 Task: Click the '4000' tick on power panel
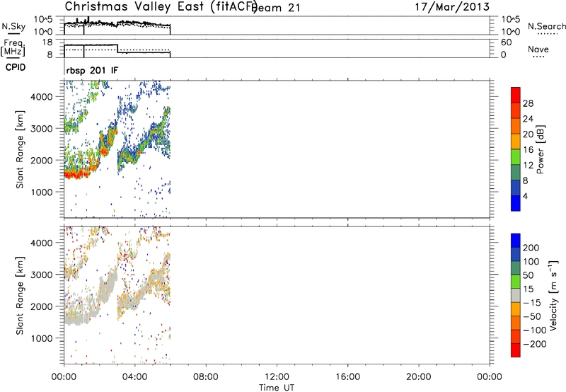point(42,97)
